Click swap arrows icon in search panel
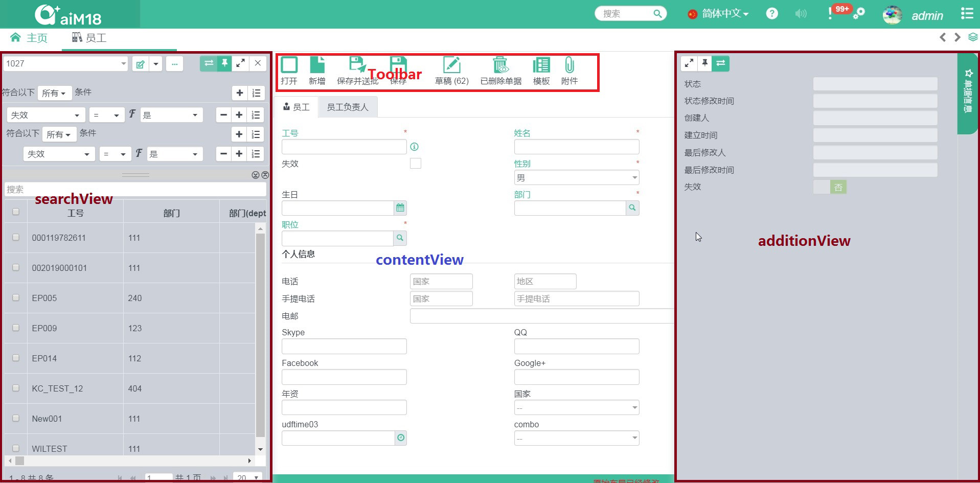Screen dimensions: 980x483 tap(209, 63)
